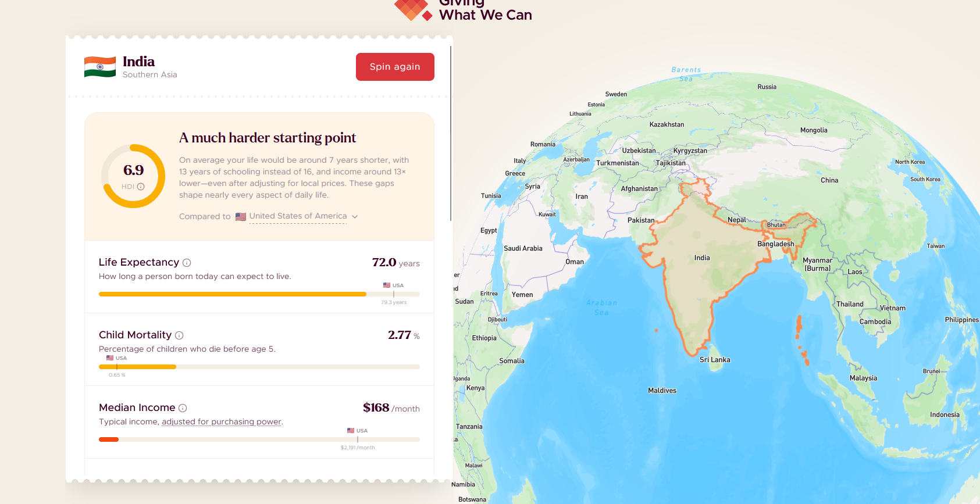Click the Life Expectancy info icon
This screenshot has width=980, height=504.
(x=187, y=263)
